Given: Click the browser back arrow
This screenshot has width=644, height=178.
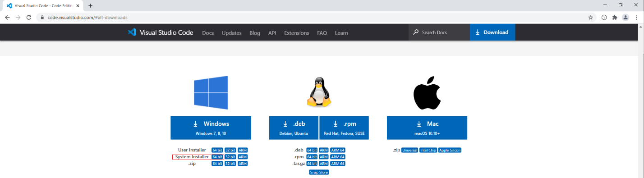Looking at the screenshot, I should 7,17.
